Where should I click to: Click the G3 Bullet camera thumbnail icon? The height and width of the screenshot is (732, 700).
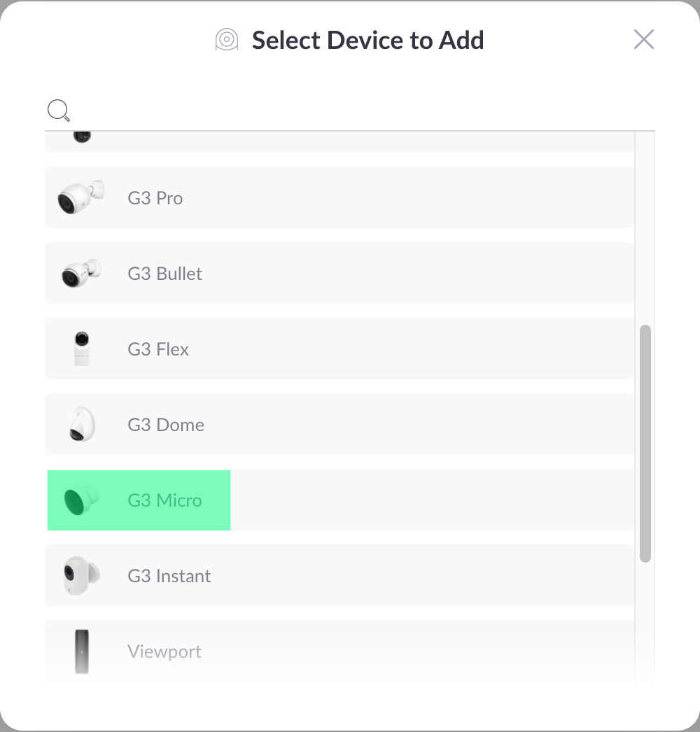click(81, 274)
